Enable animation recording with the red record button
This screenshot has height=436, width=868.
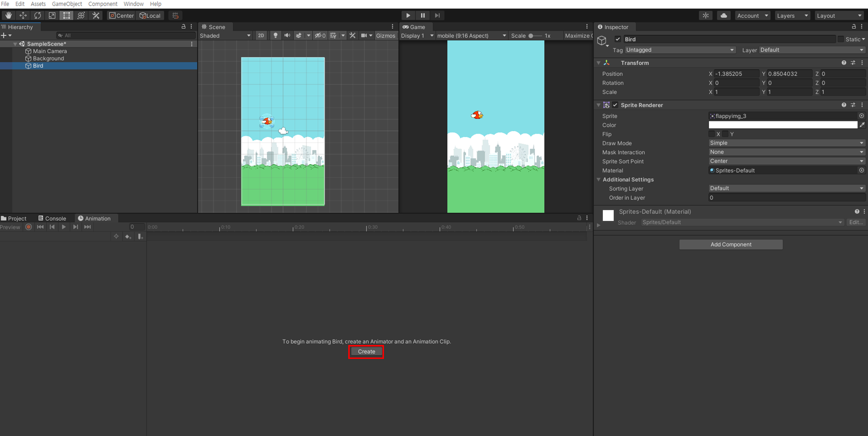[29, 227]
